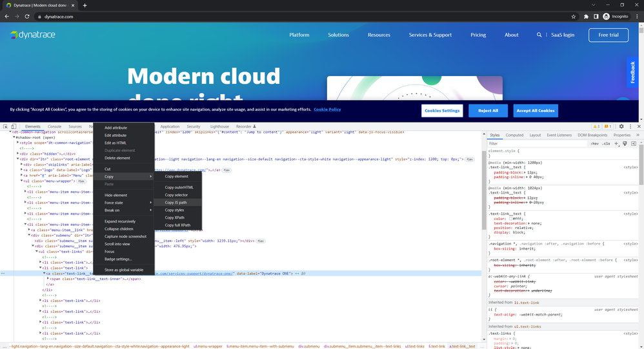
Task: Expand the div class="hidden" node
Action: coord(17,154)
